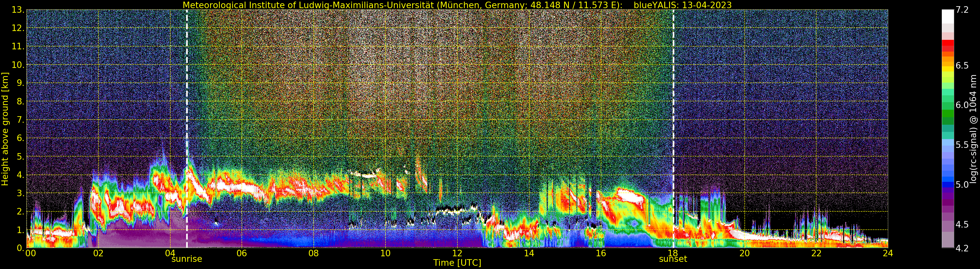Click the height tick label '6.'
Screen dimensions: 980x269
[x=21, y=138]
